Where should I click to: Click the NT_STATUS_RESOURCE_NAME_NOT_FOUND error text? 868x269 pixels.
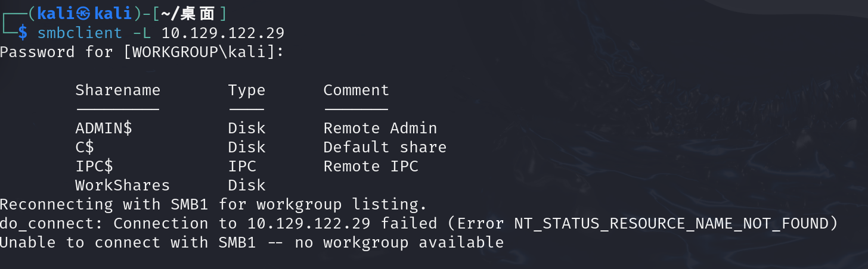click(671, 223)
